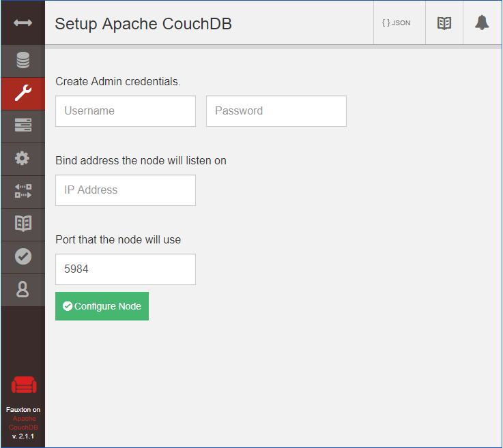Open the docs book icon in the top bar
Screen dimensions: 503x448
(x=444, y=23)
